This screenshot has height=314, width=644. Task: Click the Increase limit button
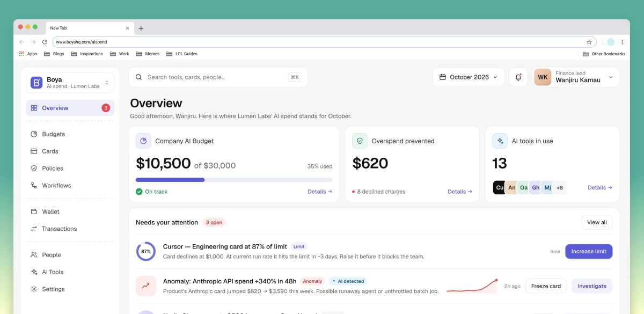tap(589, 251)
